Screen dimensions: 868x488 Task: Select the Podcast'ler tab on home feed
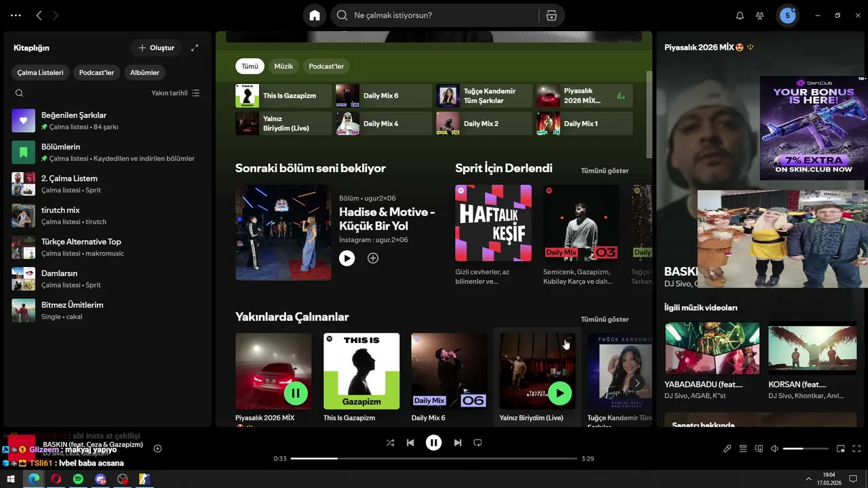point(326,66)
